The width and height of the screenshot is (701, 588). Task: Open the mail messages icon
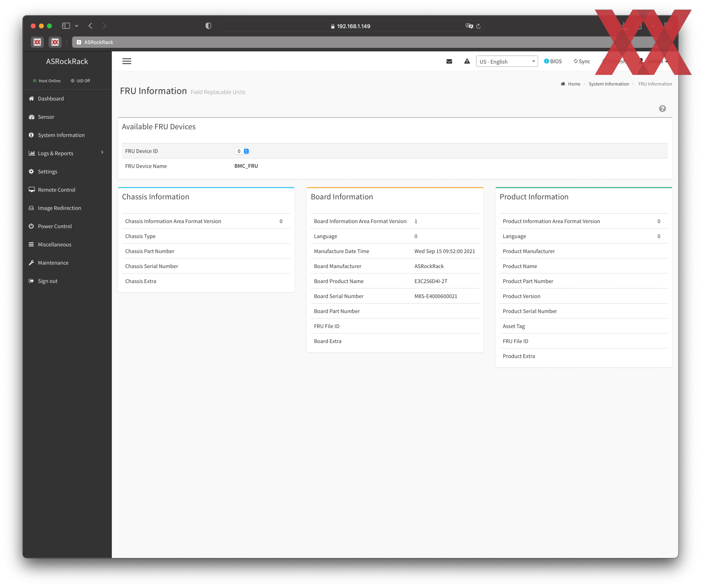click(x=449, y=61)
